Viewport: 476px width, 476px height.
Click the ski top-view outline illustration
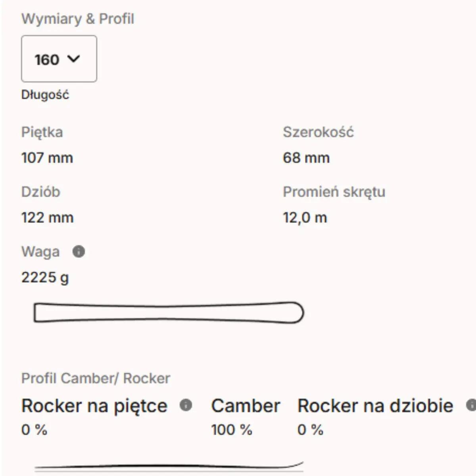coord(169,313)
